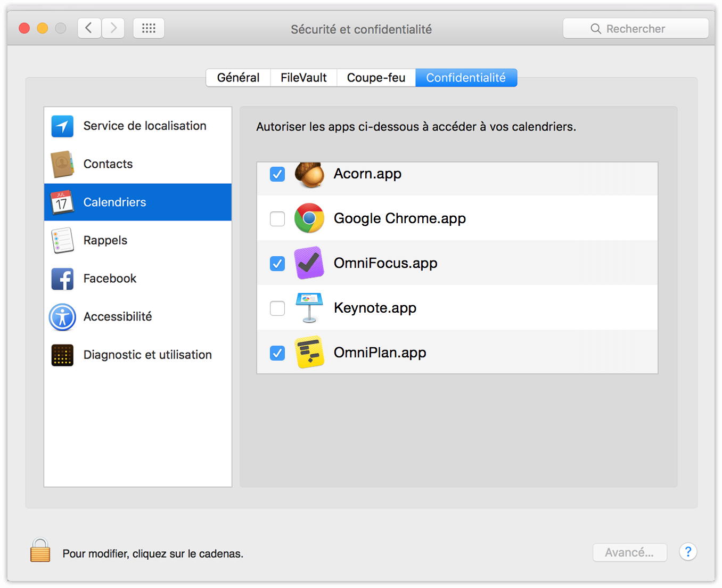
Task: Select the Confidentialité tab
Action: [x=466, y=78]
